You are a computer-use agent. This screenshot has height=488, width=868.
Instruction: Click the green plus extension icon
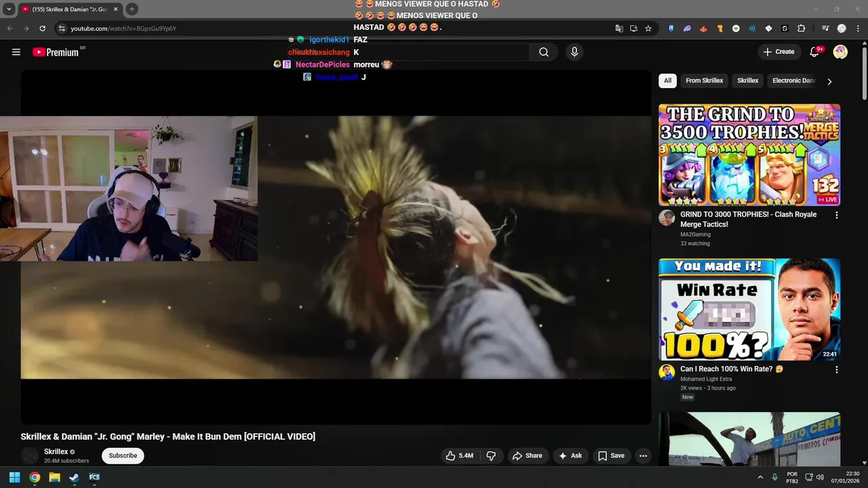pos(736,28)
